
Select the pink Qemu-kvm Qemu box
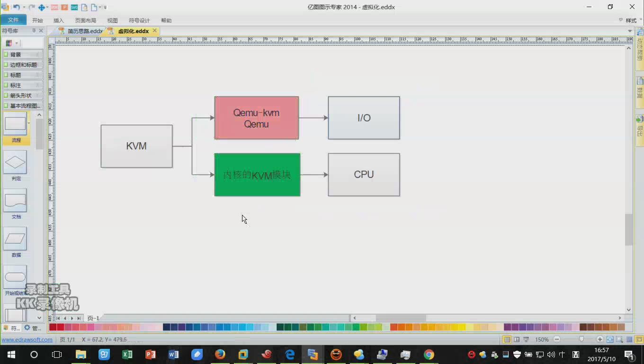[257, 118]
